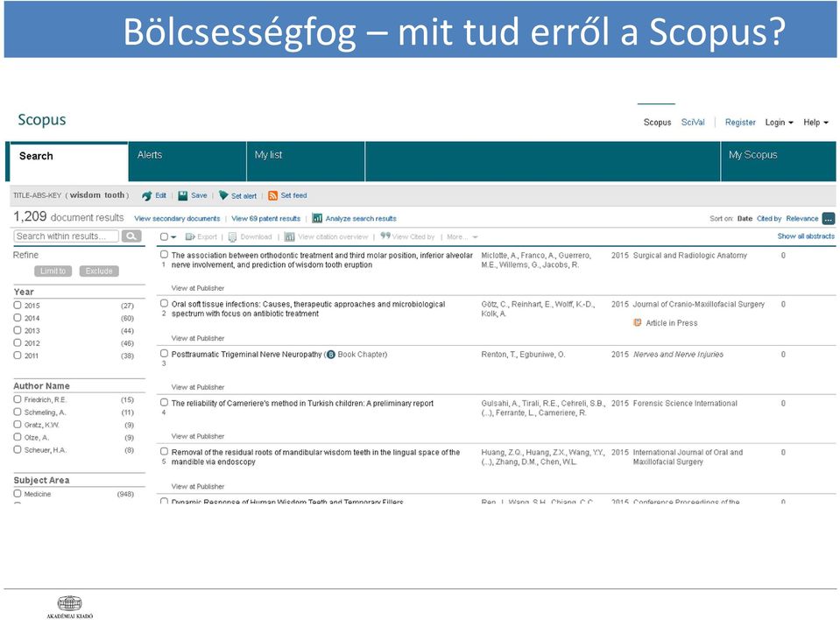Image resolution: width=840 pixels, height=620 pixels.
Task: Switch to the Search tab
Action: tap(69, 162)
